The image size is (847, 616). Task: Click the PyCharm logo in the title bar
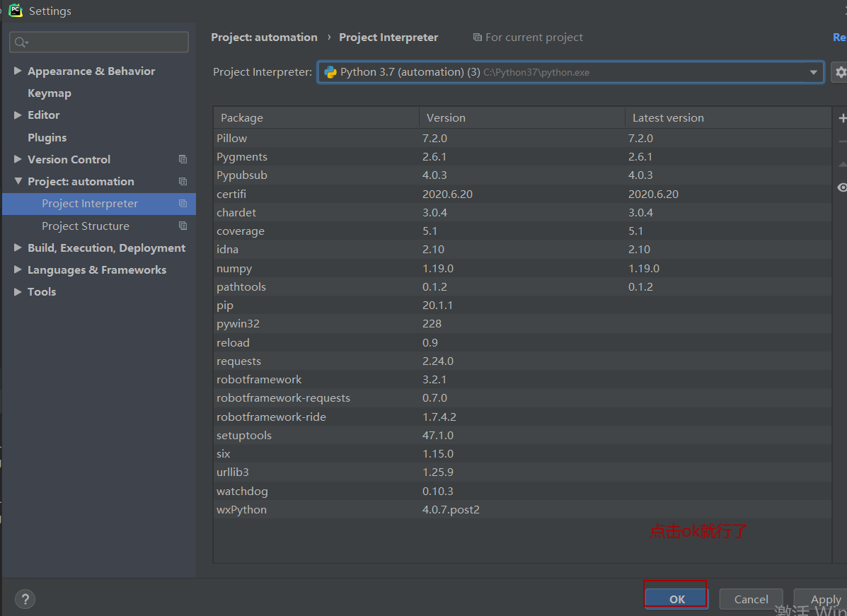15,10
